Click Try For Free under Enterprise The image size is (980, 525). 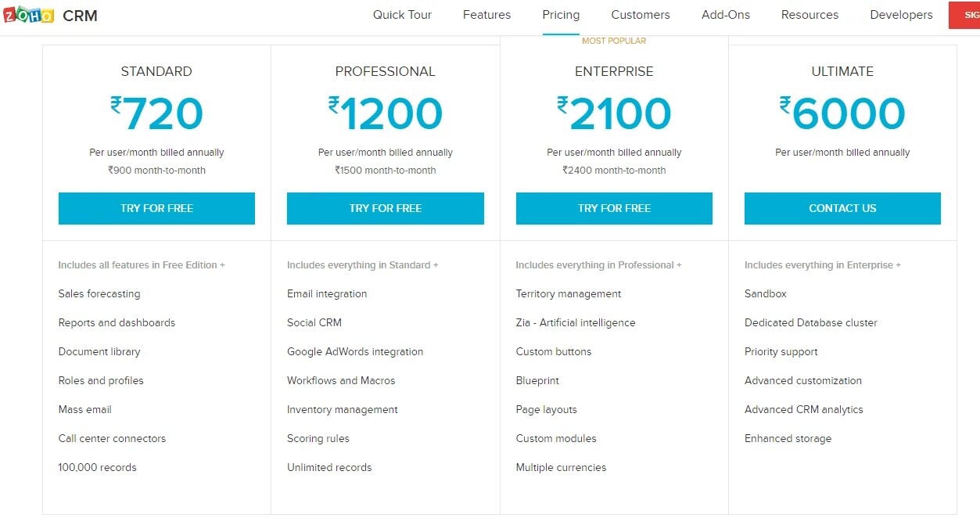pos(614,208)
